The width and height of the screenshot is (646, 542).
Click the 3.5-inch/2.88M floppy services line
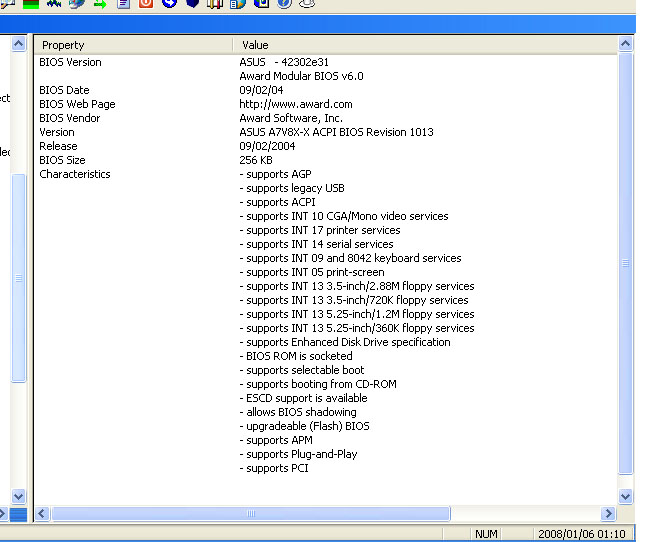(357, 286)
